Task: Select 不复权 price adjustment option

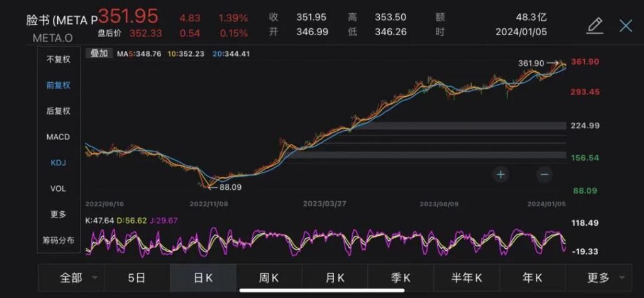Action: point(58,59)
